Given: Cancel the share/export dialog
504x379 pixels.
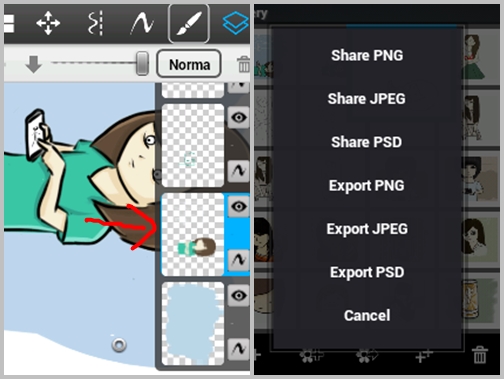Looking at the screenshot, I should pos(367,316).
